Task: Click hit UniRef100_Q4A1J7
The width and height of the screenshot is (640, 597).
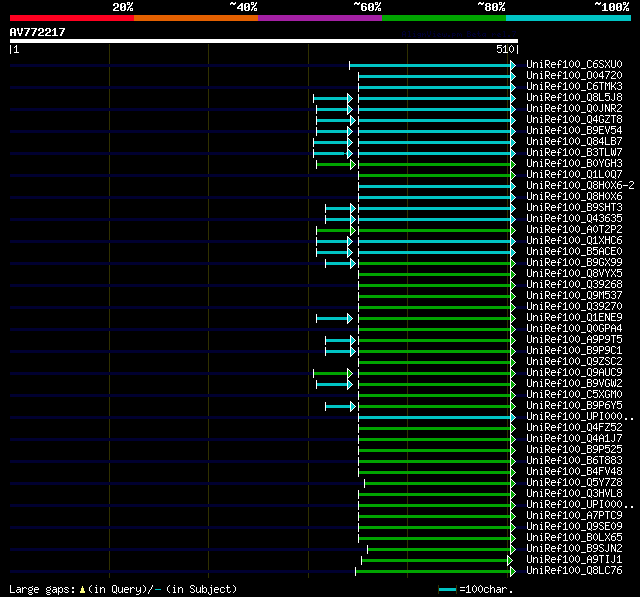Action: tap(574, 439)
